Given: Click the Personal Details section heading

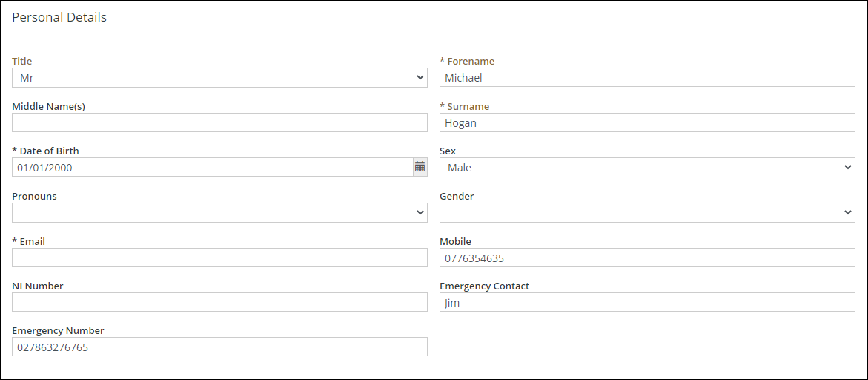Looking at the screenshot, I should coord(59,17).
